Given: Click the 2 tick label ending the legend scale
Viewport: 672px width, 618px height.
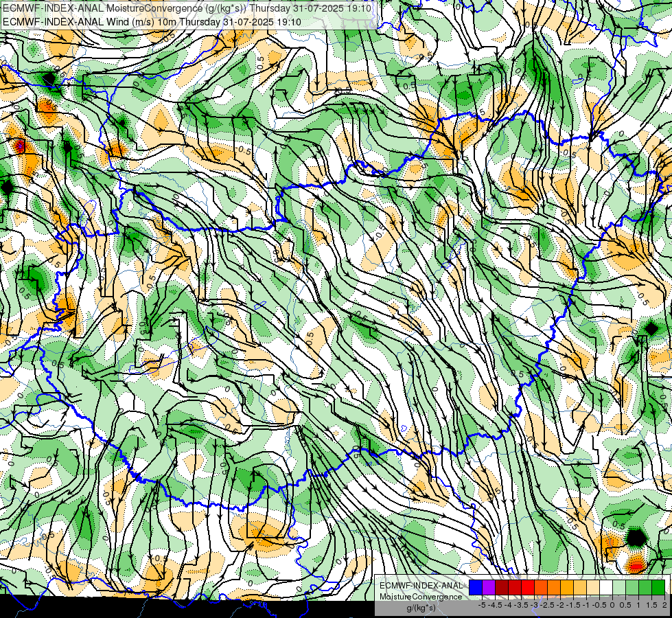Looking at the screenshot, I should tap(664, 605).
